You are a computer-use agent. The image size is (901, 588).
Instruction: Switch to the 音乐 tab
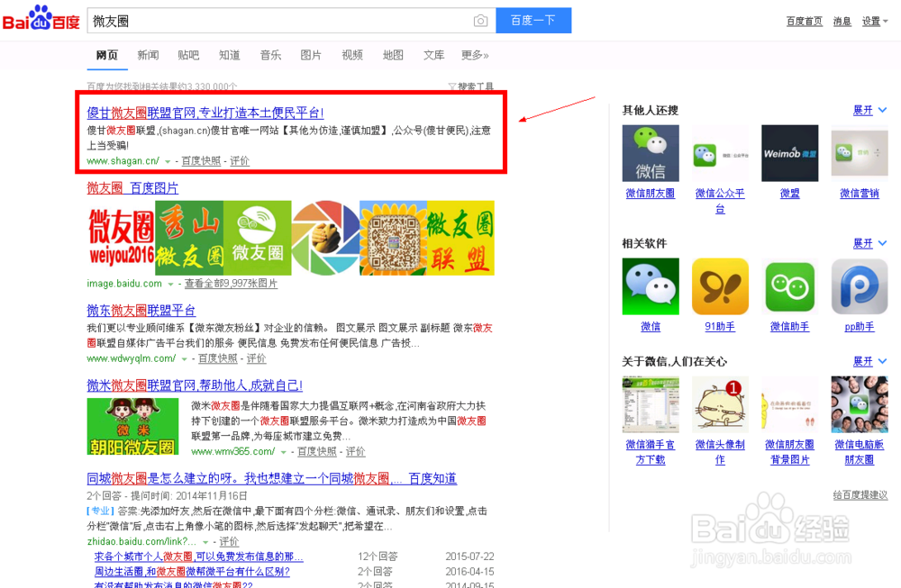pos(270,55)
